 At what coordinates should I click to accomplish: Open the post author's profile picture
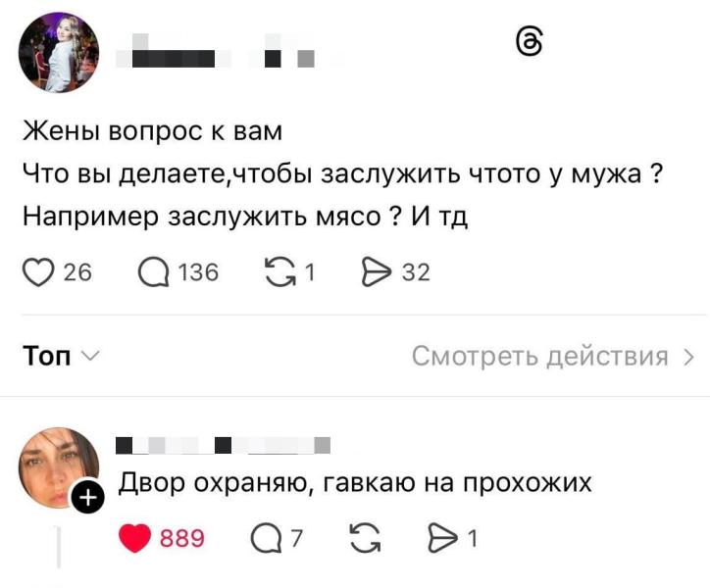pyautogui.click(x=59, y=54)
